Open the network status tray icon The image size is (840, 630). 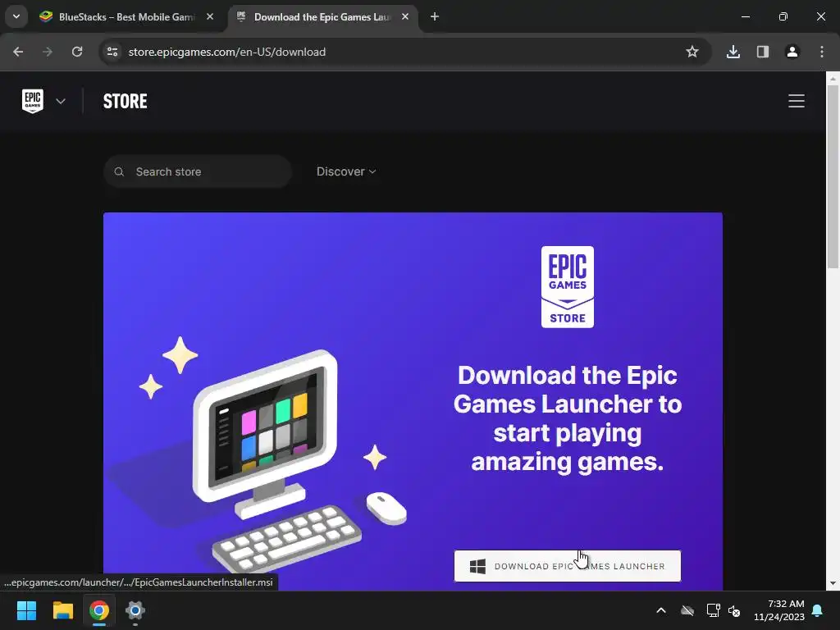click(713, 610)
